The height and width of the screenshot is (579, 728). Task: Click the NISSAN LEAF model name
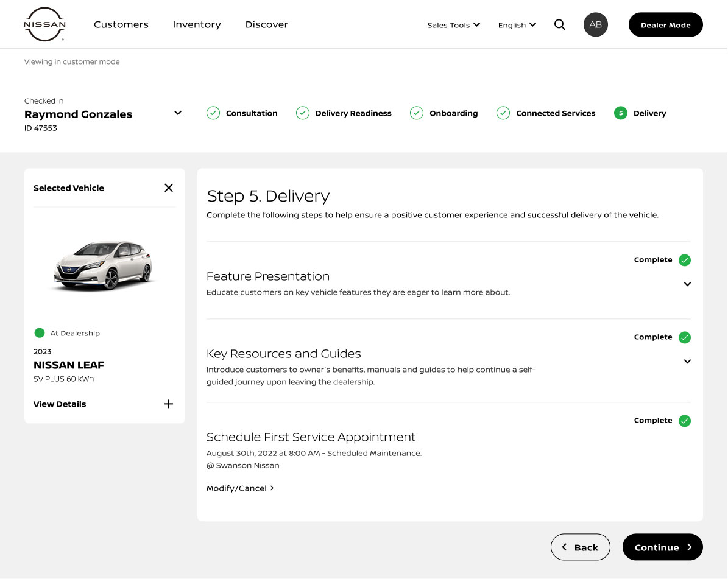click(69, 365)
